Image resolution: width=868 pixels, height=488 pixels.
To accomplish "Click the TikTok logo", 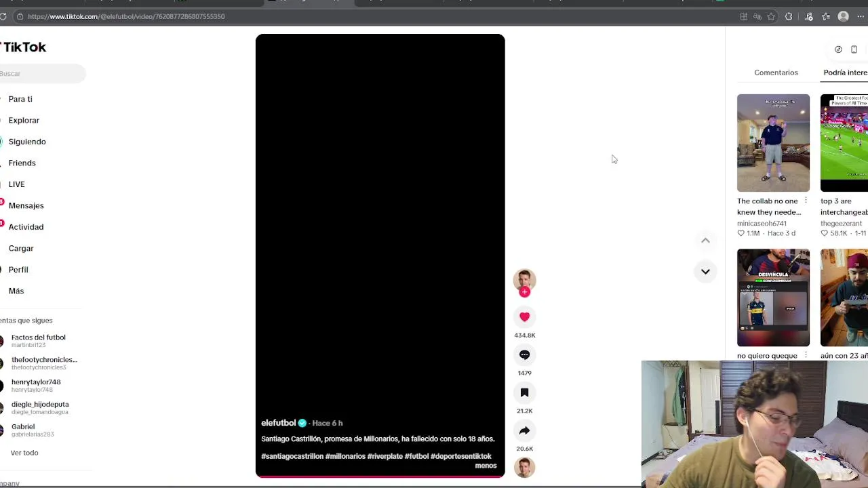I will point(23,47).
